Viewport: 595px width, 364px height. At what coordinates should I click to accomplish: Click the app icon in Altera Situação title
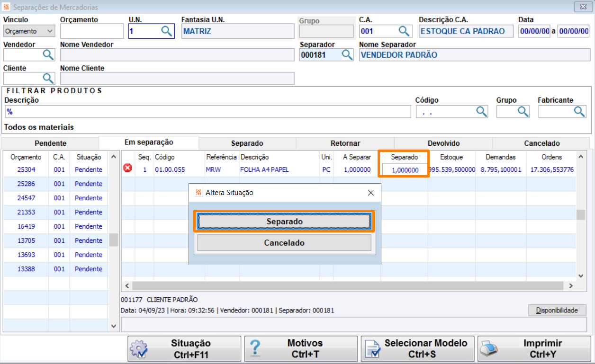(198, 193)
